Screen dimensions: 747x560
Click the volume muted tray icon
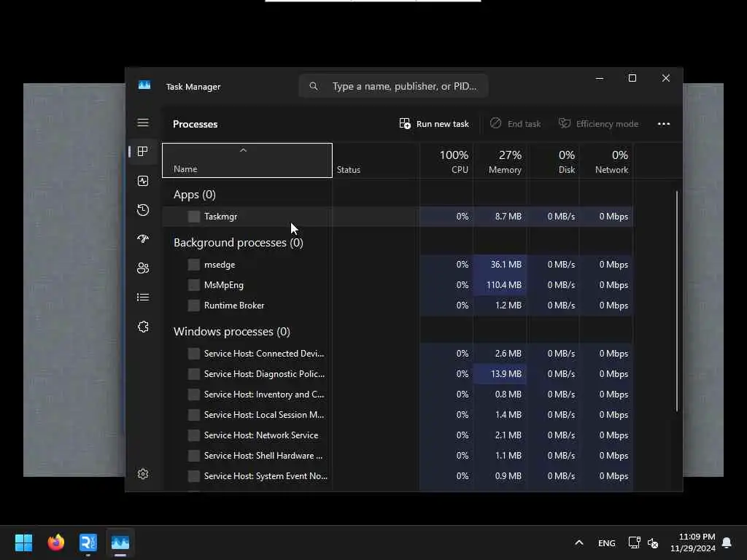tap(653, 542)
